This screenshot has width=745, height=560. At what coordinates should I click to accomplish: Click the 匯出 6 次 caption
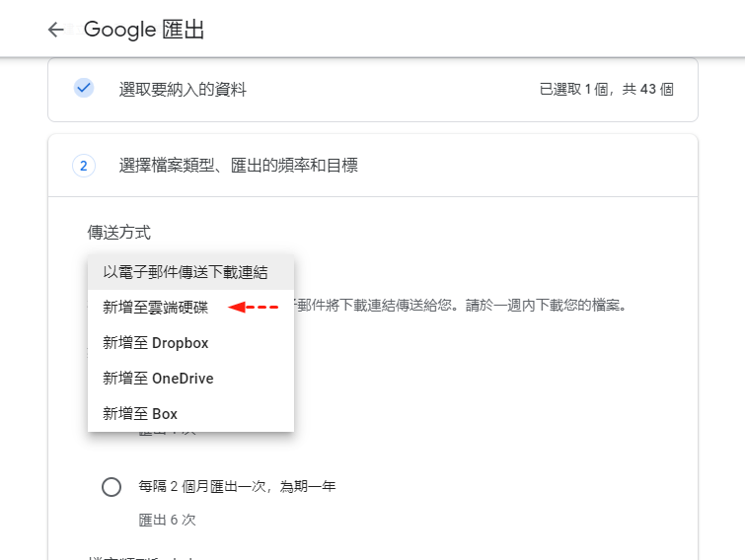click(167, 520)
